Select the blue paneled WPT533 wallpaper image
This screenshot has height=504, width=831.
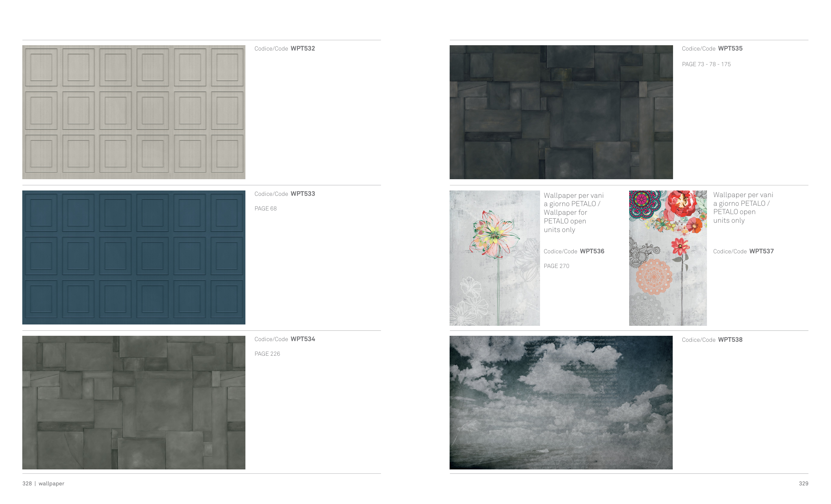[x=134, y=257]
